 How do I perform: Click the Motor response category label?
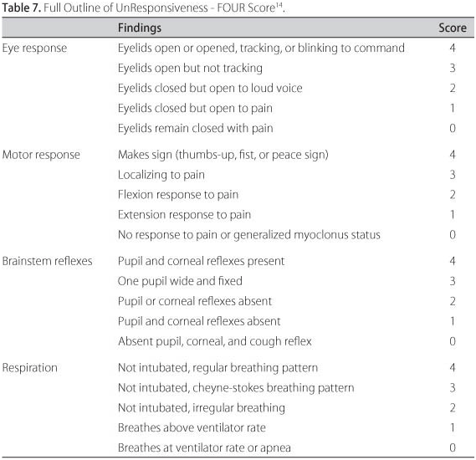click(41, 155)
